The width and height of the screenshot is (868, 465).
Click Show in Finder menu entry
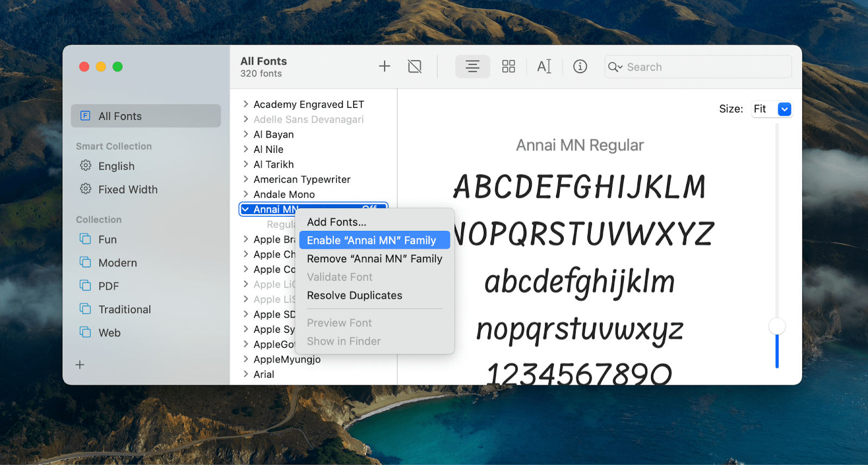(x=374, y=341)
